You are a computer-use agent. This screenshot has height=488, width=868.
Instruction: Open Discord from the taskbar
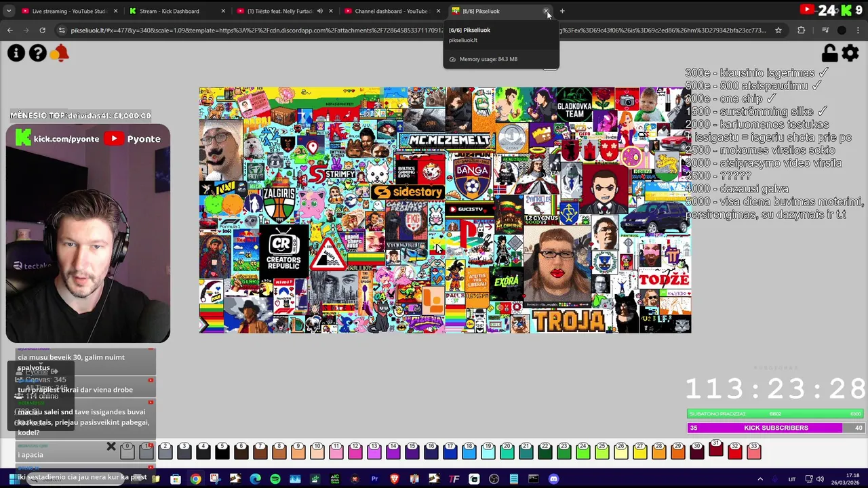553,479
